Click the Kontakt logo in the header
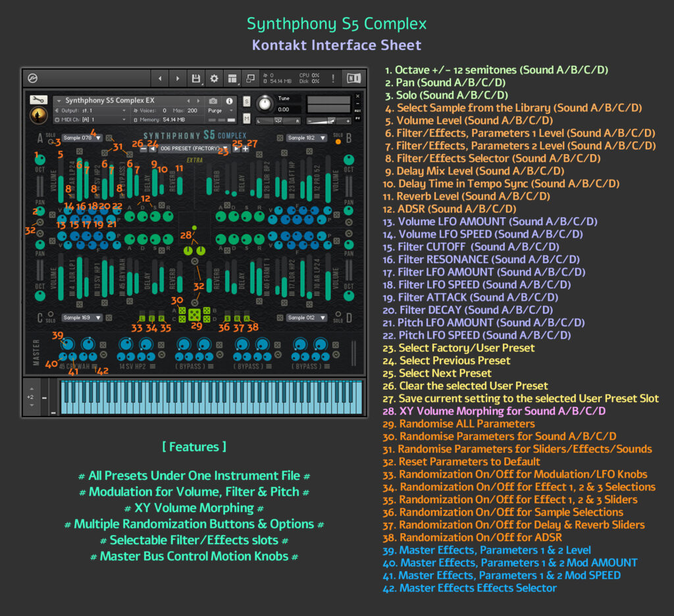The height and width of the screenshot is (616, 674). [33, 78]
